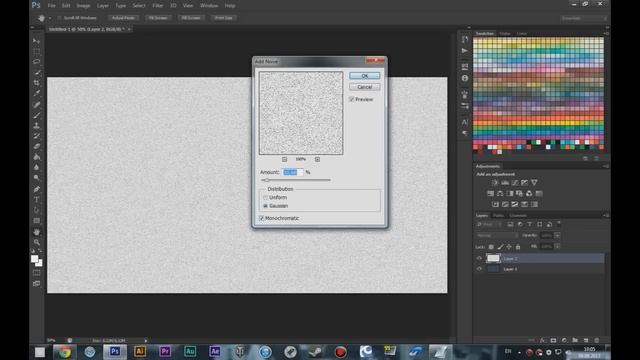This screenshot has height=360, width=640.
Task: Click the Fit Screen button
Action: click(158, 18)
